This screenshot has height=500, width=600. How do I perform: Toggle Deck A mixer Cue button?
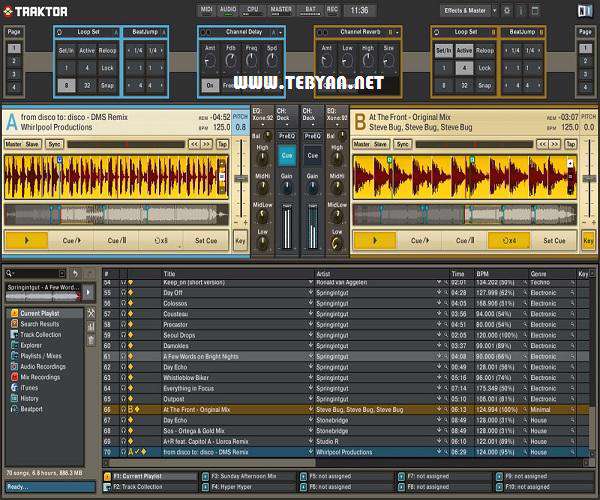[x=287, y=155]
